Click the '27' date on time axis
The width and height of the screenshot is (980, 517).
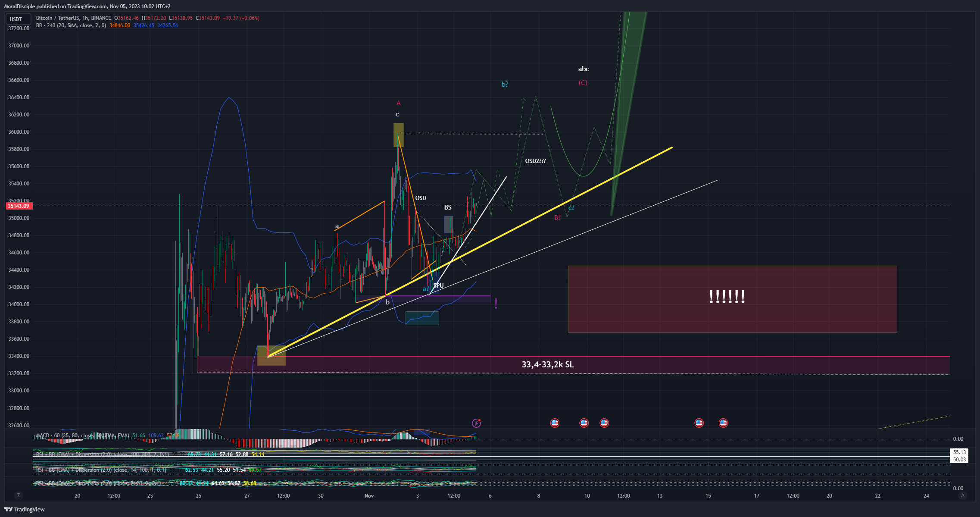click(x=247, y=496)
